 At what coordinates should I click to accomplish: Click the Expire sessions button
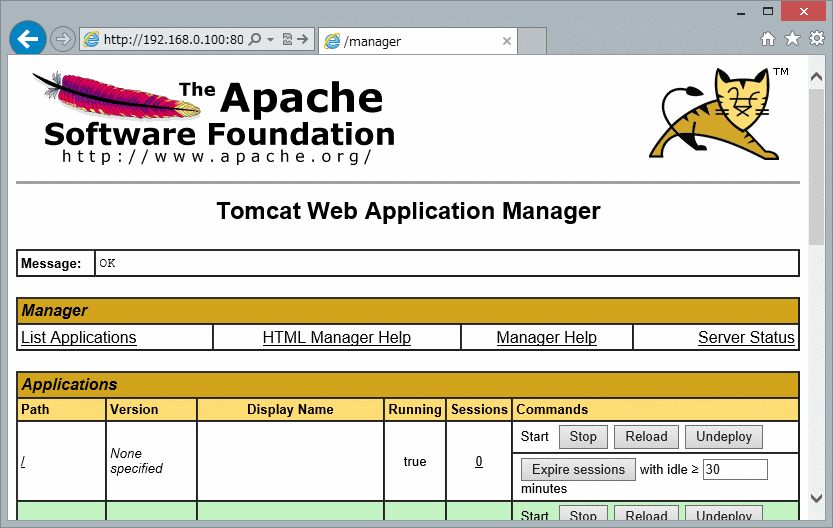pyautogui.click(x=578, y=470)
